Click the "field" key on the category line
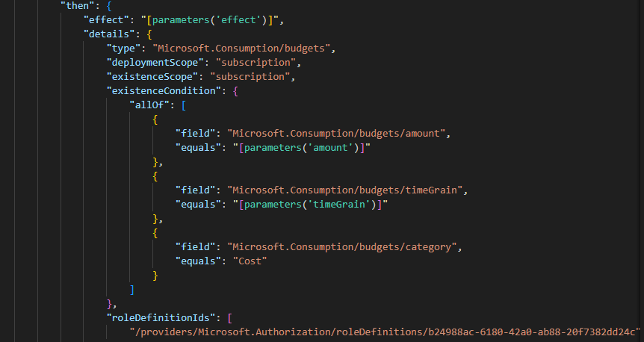The image size is (644, 342). 196,246
